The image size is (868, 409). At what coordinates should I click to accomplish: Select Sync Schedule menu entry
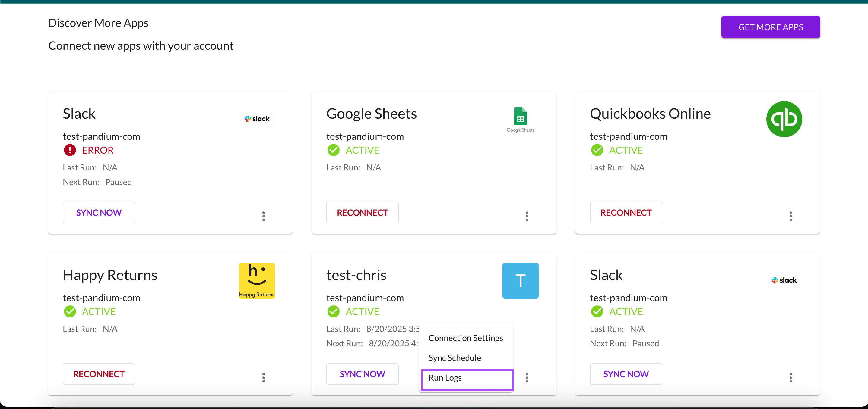coord(455,358)
